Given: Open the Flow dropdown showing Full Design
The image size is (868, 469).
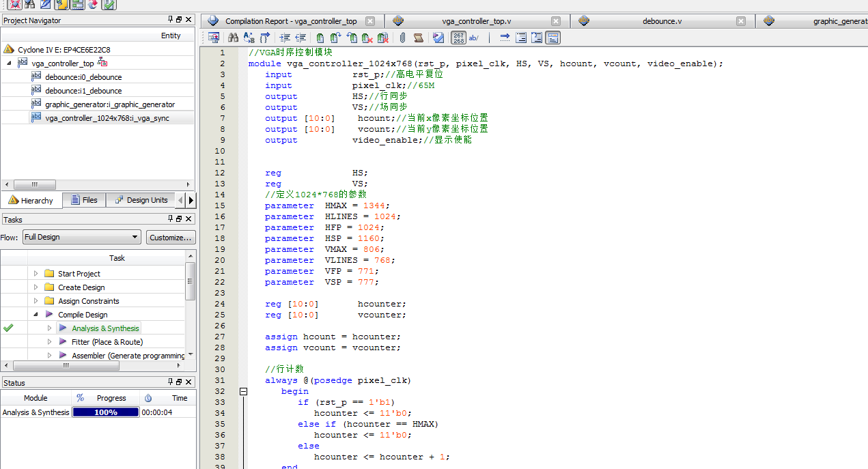Looking at the screenshot, I should pos(81,237).
